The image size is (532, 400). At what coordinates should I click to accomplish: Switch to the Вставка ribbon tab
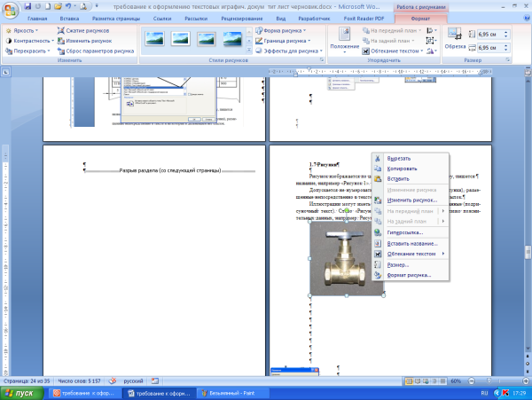coord(69,18)
